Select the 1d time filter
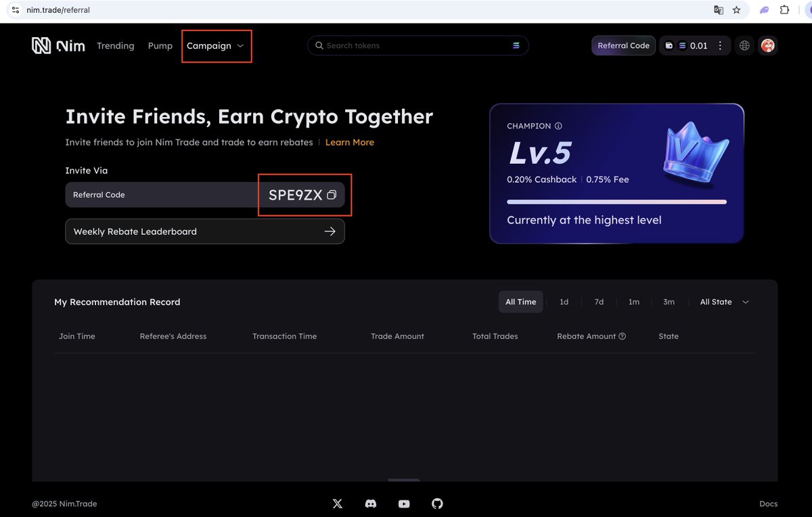This screenshot has width=812, height=517. pyautogui.click(x=564, y=302)
